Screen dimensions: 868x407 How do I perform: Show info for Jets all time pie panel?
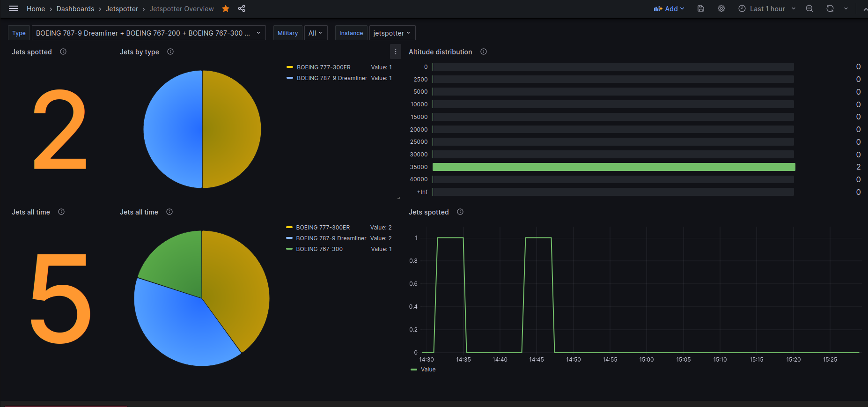[169, 212]
